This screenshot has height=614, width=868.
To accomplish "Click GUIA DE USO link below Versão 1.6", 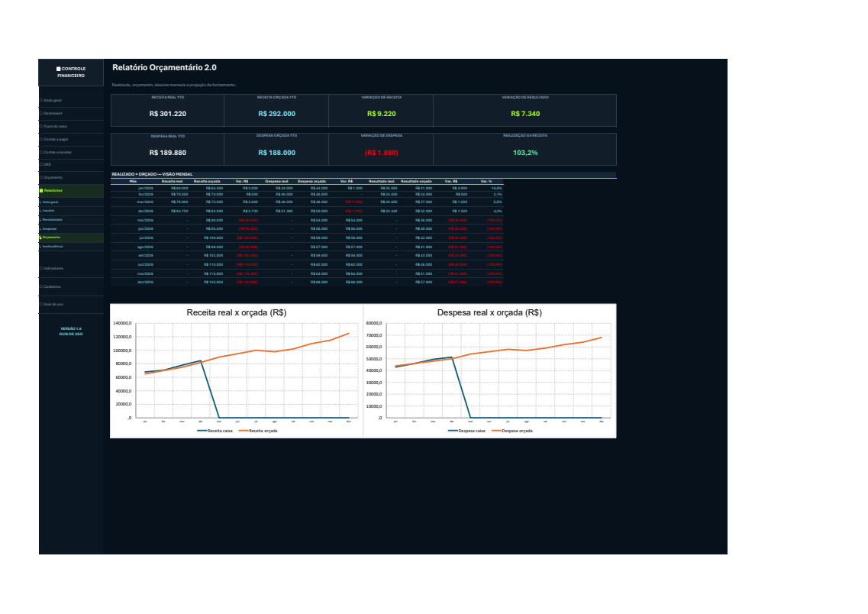I will click(x=71, y=334).
